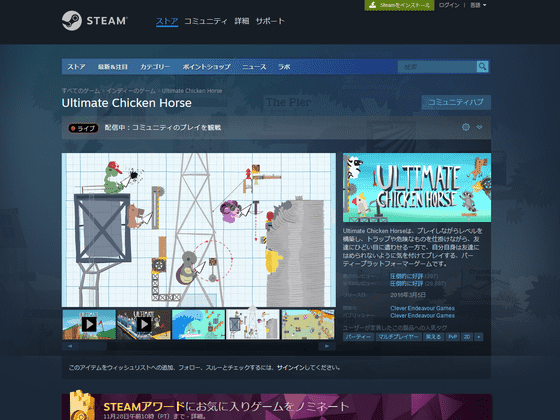Image resolution: width=560 pixels, height=420 pixels.
Task: Click the 笑える tag
Action: (433, 337)
